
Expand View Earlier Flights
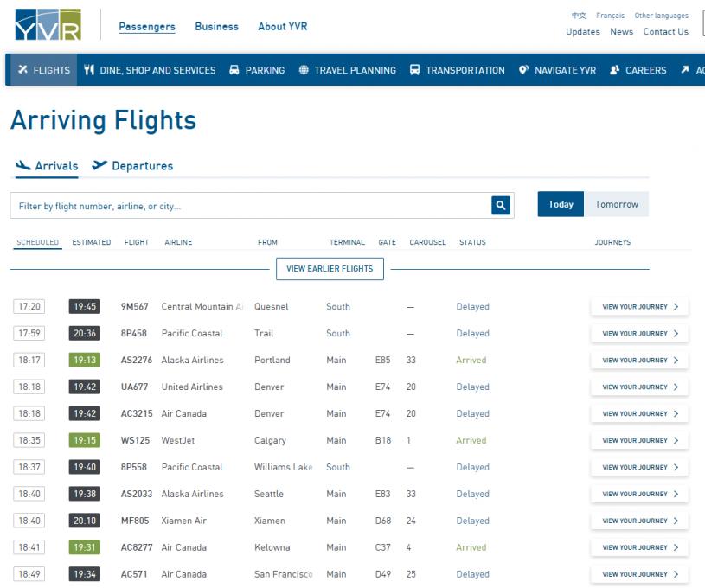[330, 268]
